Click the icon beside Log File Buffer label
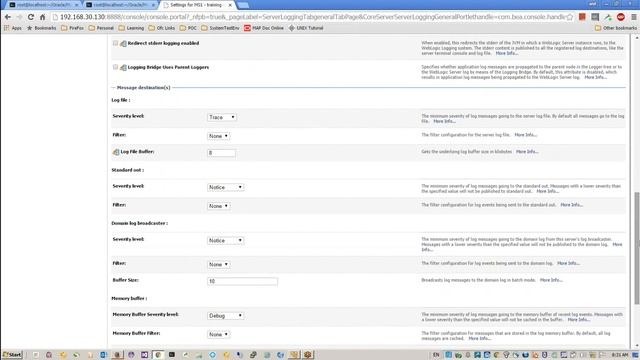The image size is (640, 360). [x=116, y=152]
